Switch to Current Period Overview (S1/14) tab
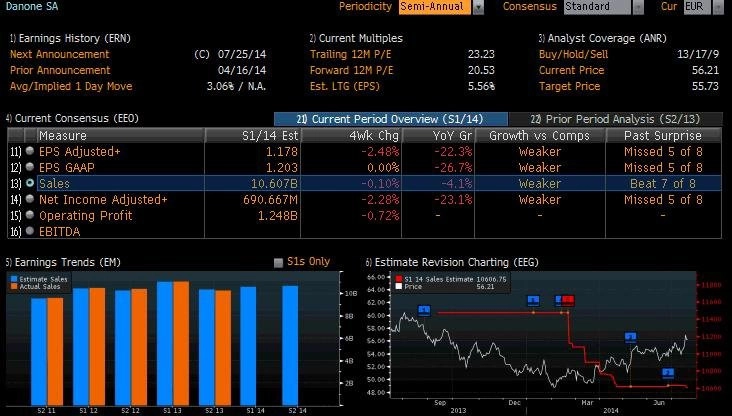 [391, 119]
